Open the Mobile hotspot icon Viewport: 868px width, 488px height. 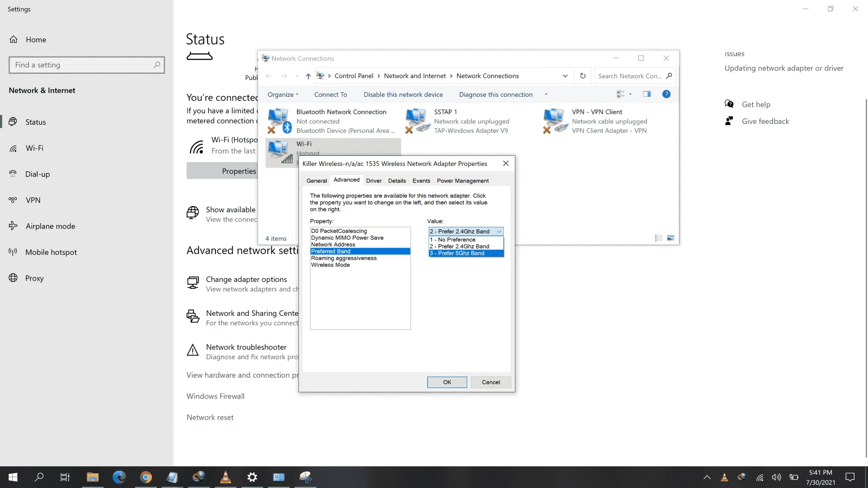13,252
